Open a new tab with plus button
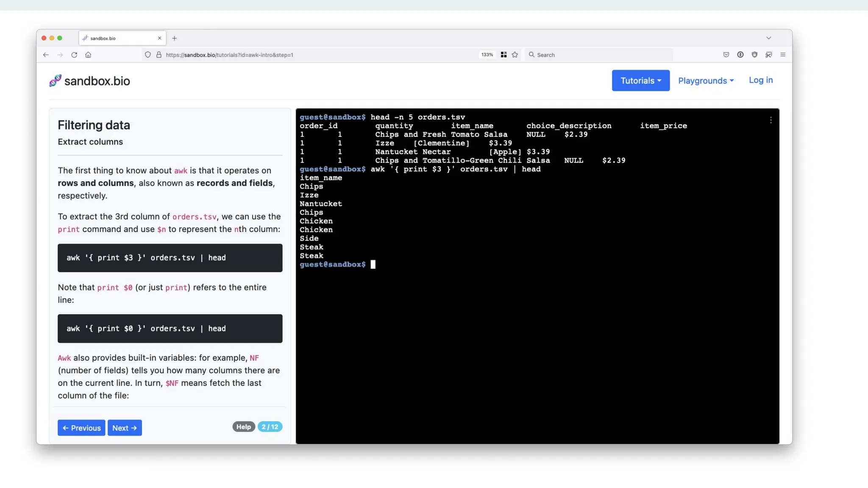Screen dimensions: 868x488 174,38
